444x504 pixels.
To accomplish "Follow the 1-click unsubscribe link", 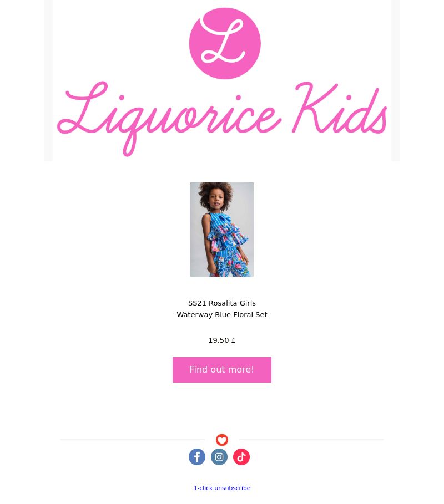I will (x=222, y=488).
